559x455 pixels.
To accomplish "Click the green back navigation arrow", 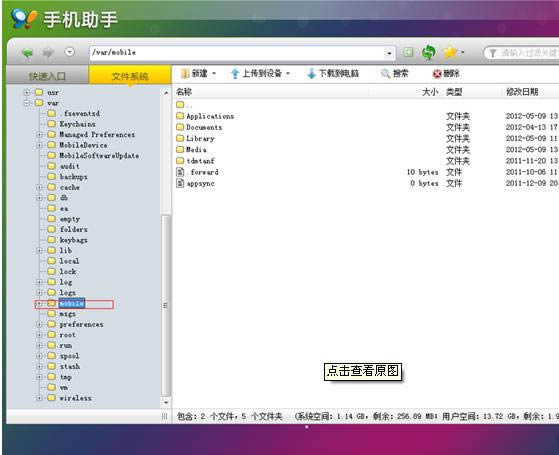I will coord(27,53).
